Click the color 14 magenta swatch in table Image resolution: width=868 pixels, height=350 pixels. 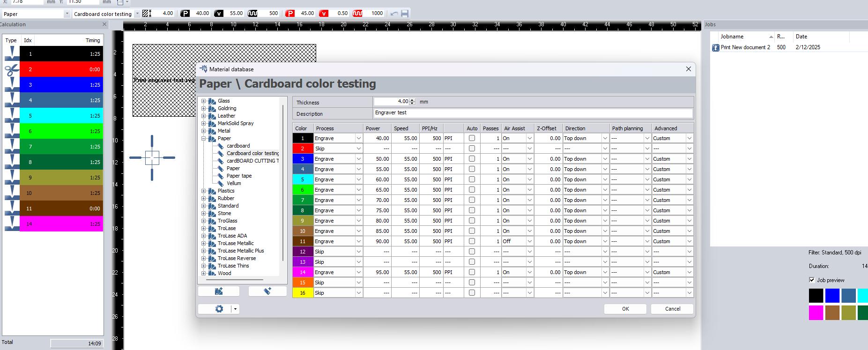(x=303, y=272)
